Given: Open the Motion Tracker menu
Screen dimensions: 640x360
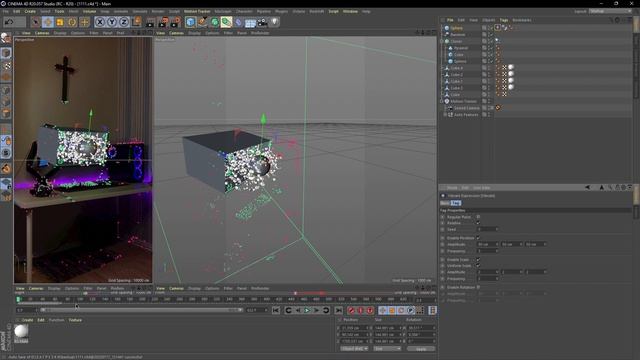Looking at the screenshot, I should 197,11.
